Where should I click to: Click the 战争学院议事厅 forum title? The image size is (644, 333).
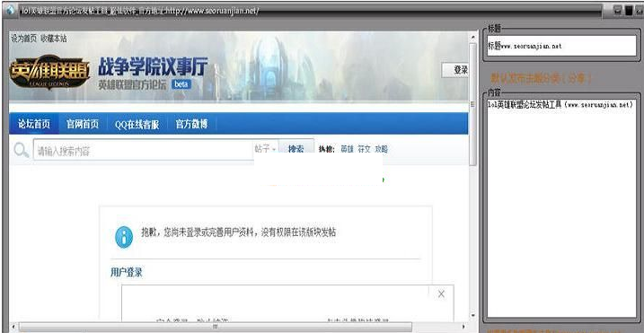click(153, 66)
